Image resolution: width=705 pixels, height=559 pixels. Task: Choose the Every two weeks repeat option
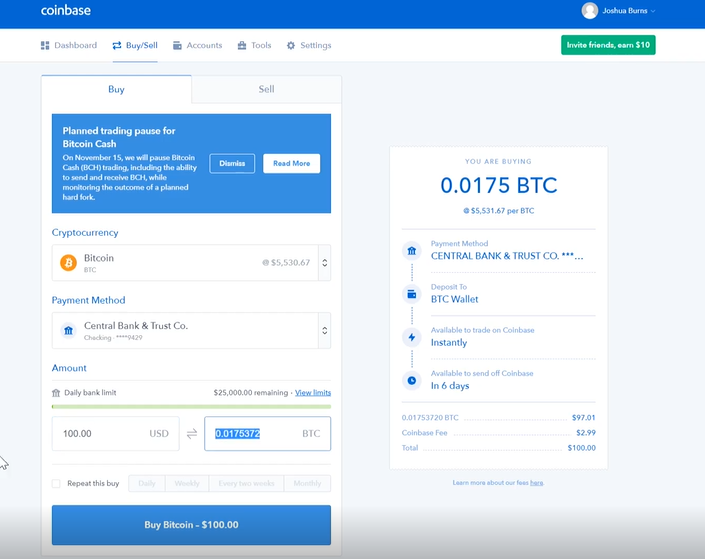246,483
